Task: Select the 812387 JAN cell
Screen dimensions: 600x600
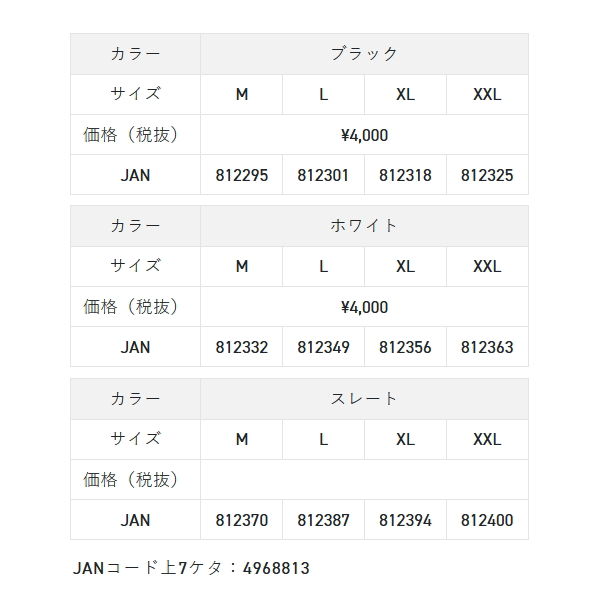Action: [x=323, y=520]
